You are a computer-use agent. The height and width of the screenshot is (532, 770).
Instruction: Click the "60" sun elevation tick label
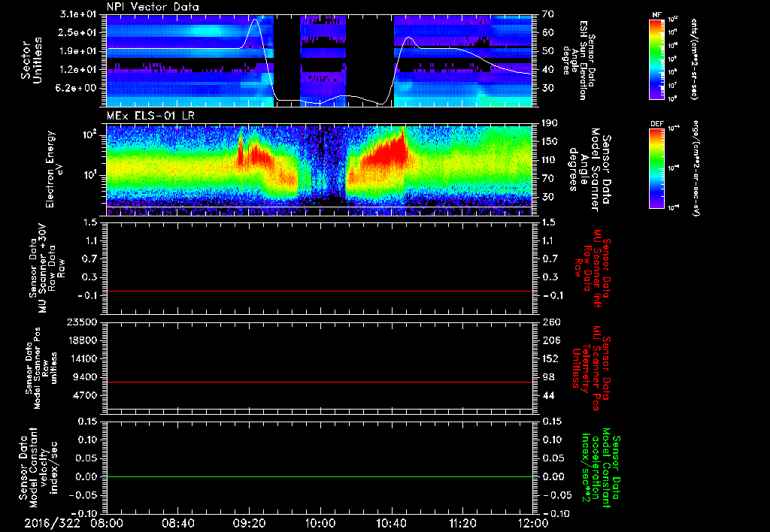click(x=548, y=32)
